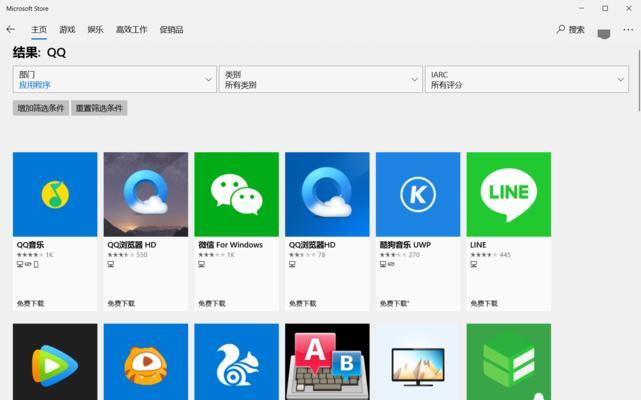Click the QQ音乐 title text
The width and height of the screenshot is (641, 400).
pos(31,245)
